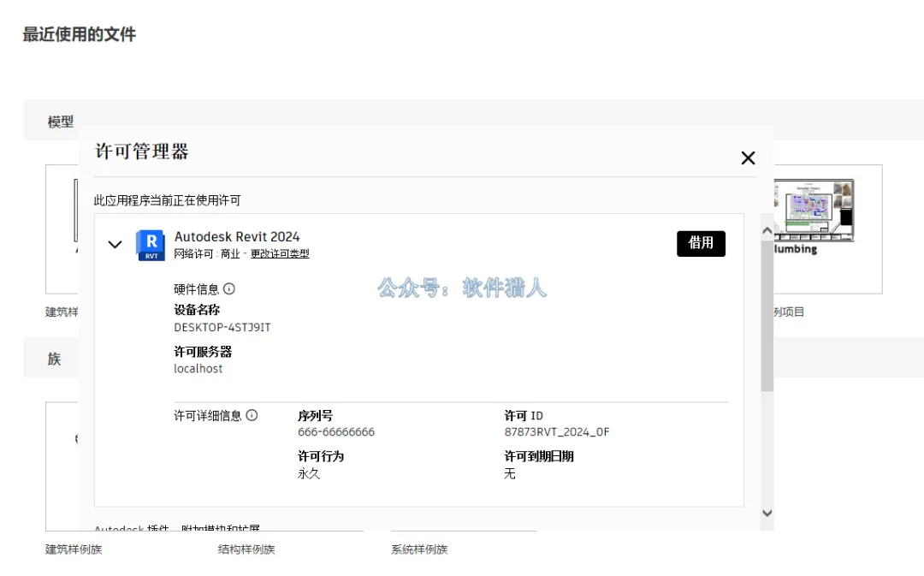This screenshot has width=924, height=576.
Task: Click the 设备名称 label
Action: tap(197, 310)
